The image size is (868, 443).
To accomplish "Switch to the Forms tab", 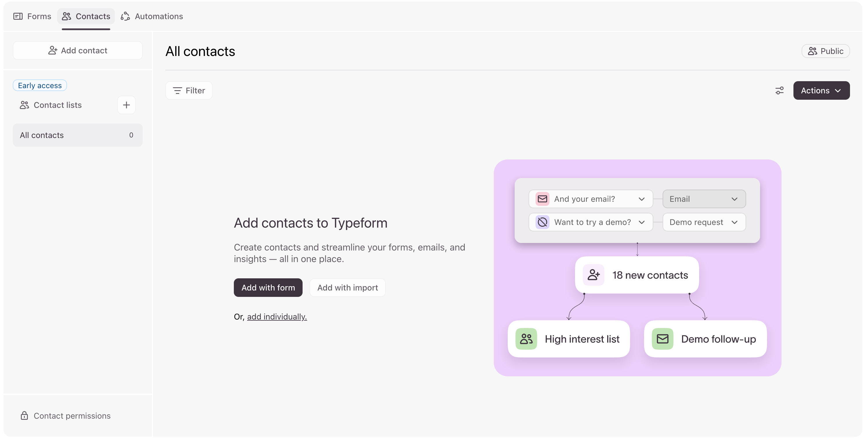I will coord(32,16).
